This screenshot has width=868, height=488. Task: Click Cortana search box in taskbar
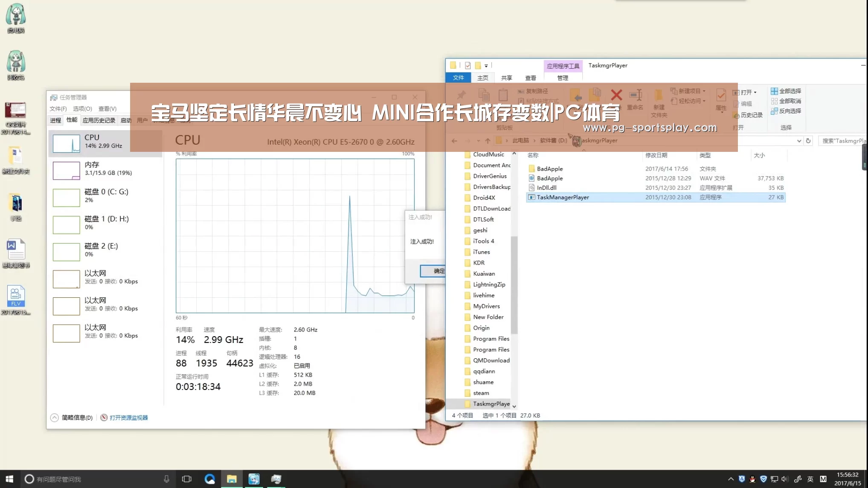[x=98, y=479]
